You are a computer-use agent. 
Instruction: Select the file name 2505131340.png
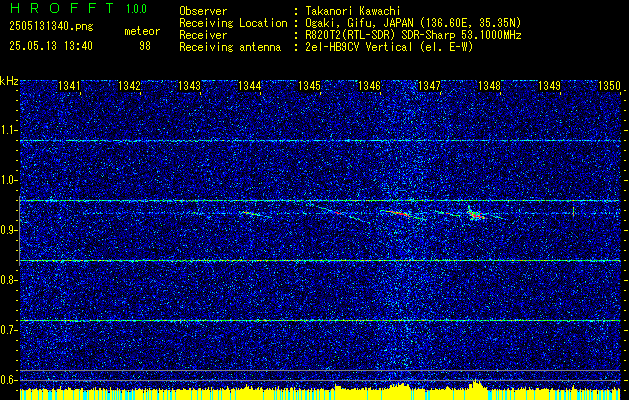click(51, 27)
